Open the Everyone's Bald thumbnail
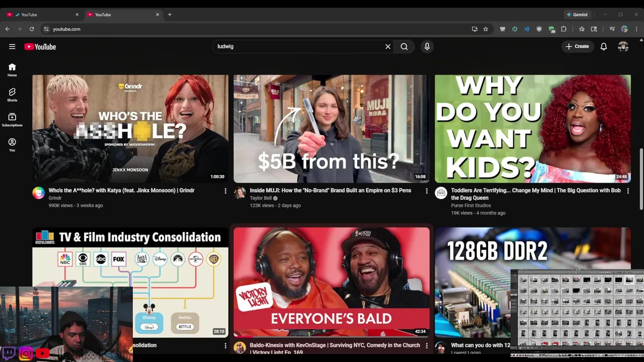Screen dimensions: 644x362 point(332,282)
